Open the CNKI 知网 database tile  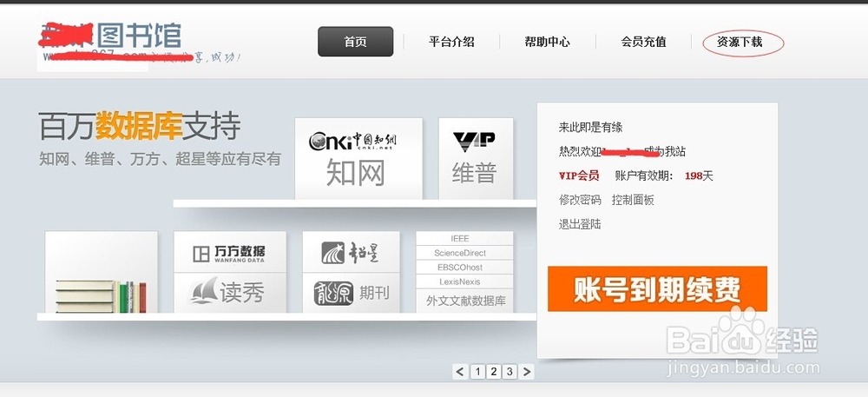tap(358, 158)
